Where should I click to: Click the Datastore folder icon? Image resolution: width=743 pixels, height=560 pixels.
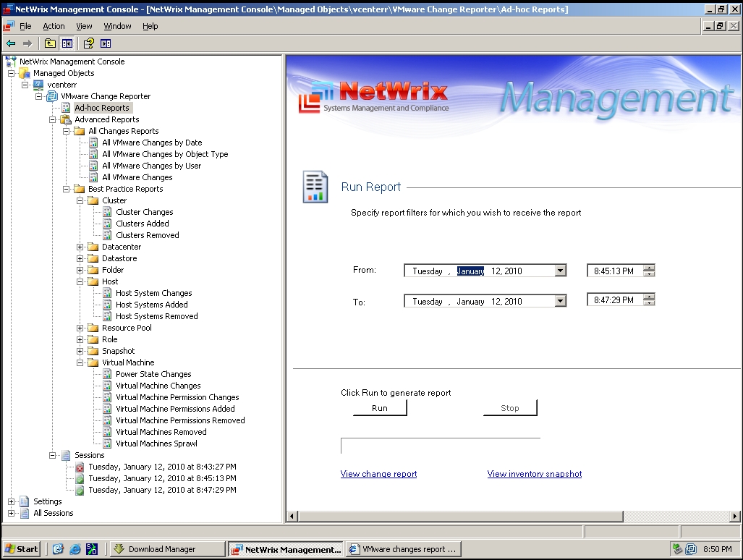pyautogui.click(x=93, y=258)
